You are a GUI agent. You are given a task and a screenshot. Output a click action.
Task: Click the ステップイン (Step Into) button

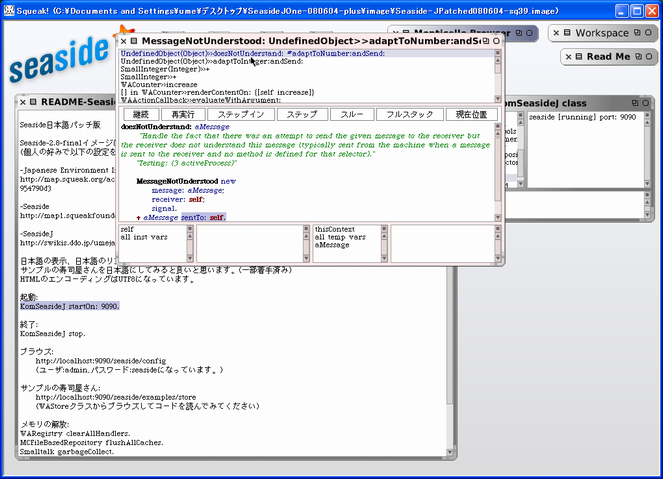[241, 115]
